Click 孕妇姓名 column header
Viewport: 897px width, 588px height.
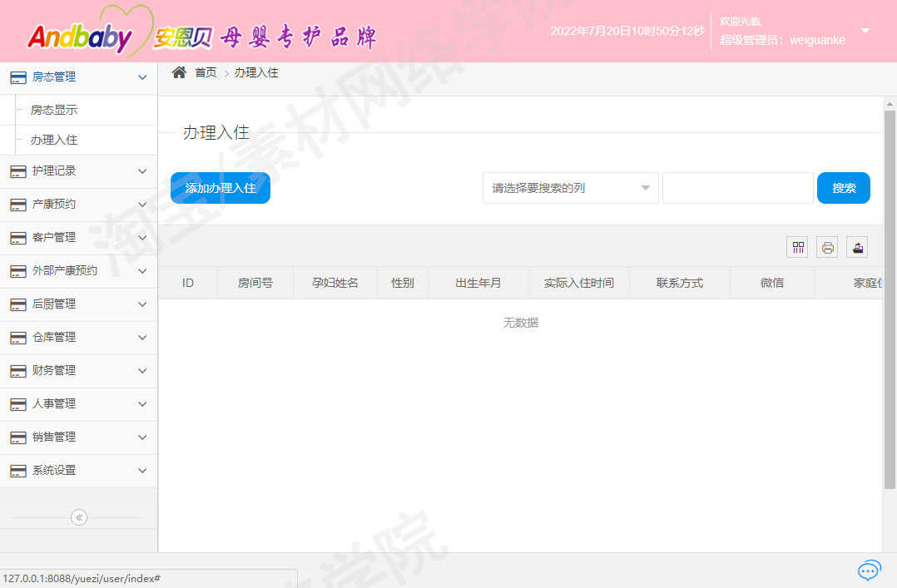pos(335,283)
